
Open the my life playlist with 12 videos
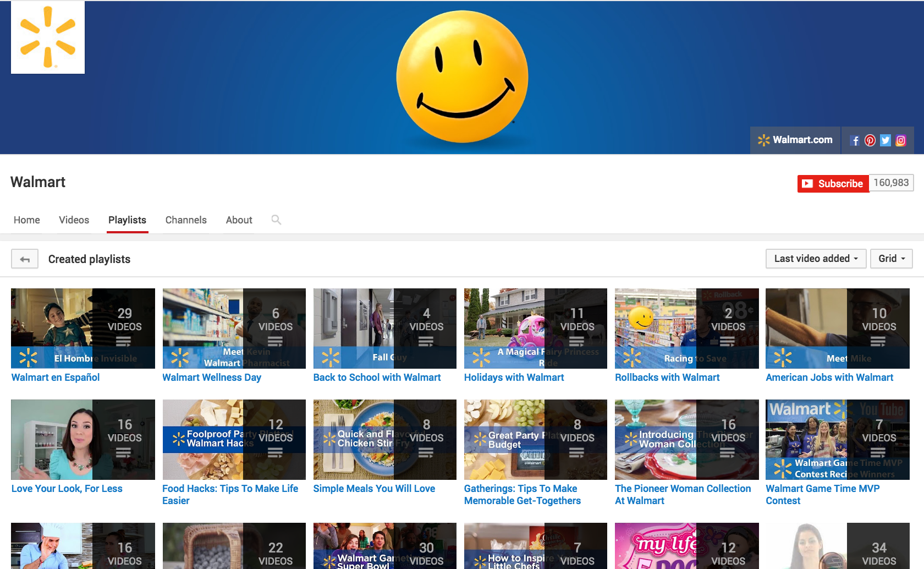[x=687, y=546]
